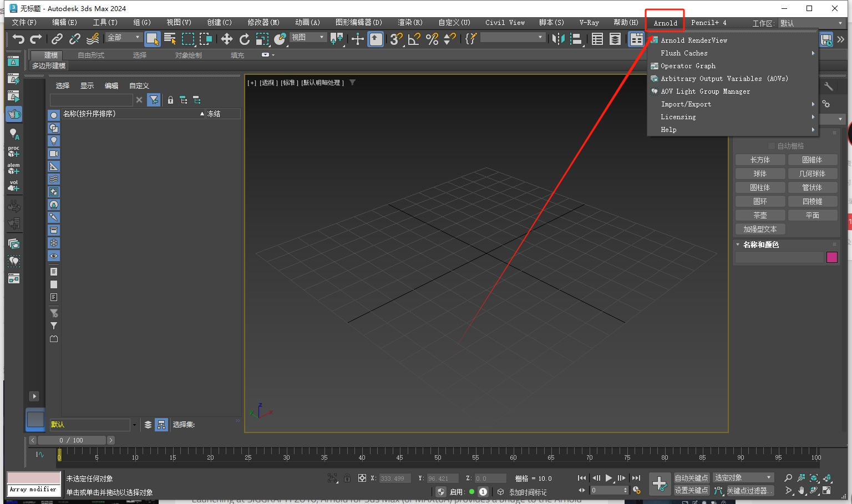The image size is (852, 504).
Task: Open AOV Light Group Manager
Action: click(x=733, y=91)
